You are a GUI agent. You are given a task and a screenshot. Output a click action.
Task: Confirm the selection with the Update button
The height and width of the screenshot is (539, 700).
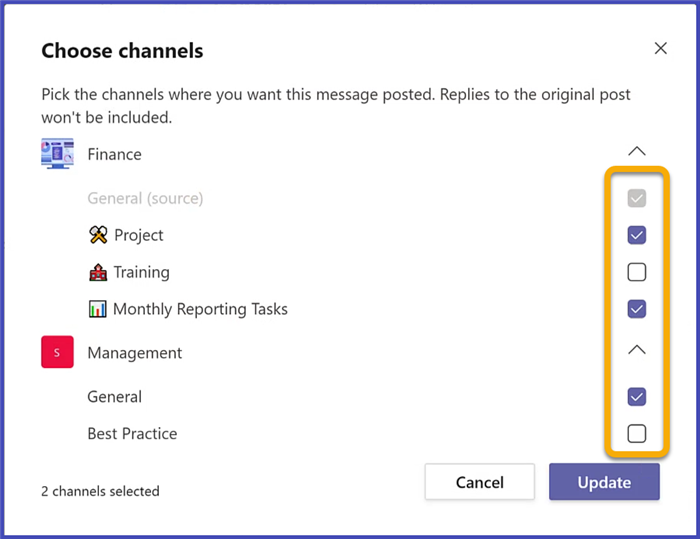click(604, 482)
